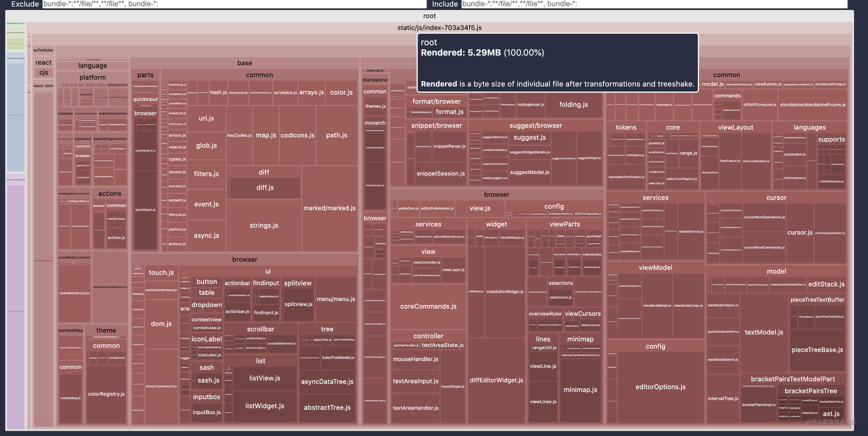Open the diffEditorWidget.js block

(x=496, y=380)
